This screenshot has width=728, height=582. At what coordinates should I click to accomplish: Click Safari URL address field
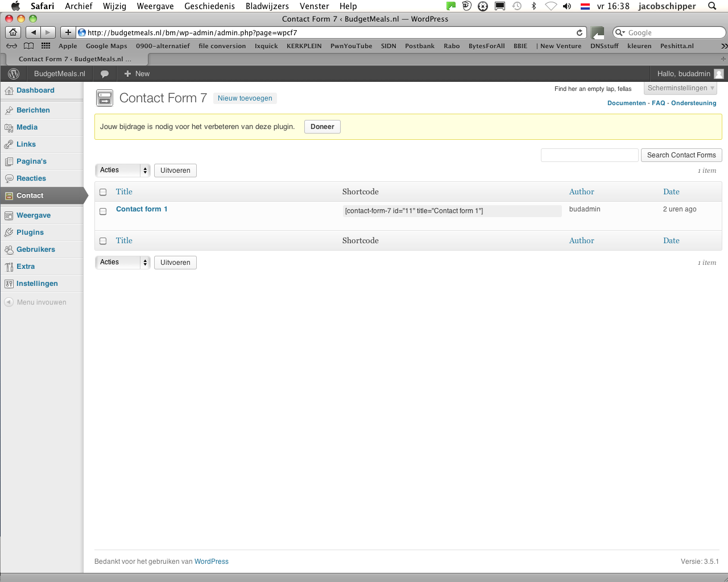(x=330, y=33)
